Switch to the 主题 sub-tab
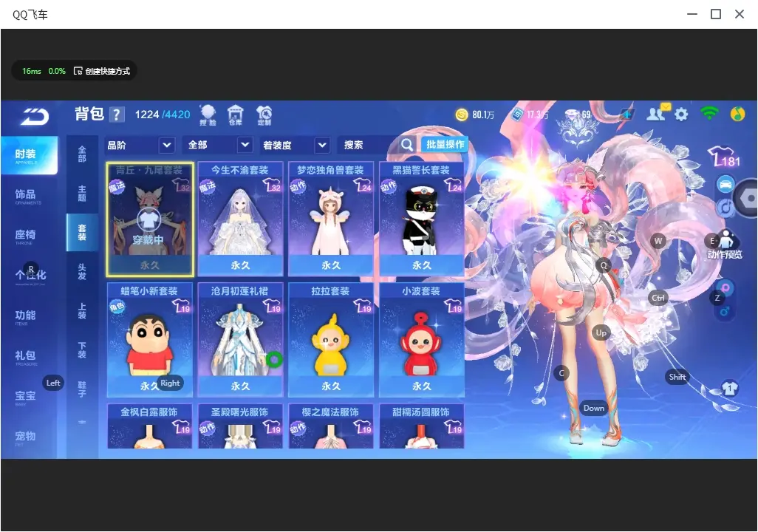This screenshot has height=532, width=758. click(82, 194)
